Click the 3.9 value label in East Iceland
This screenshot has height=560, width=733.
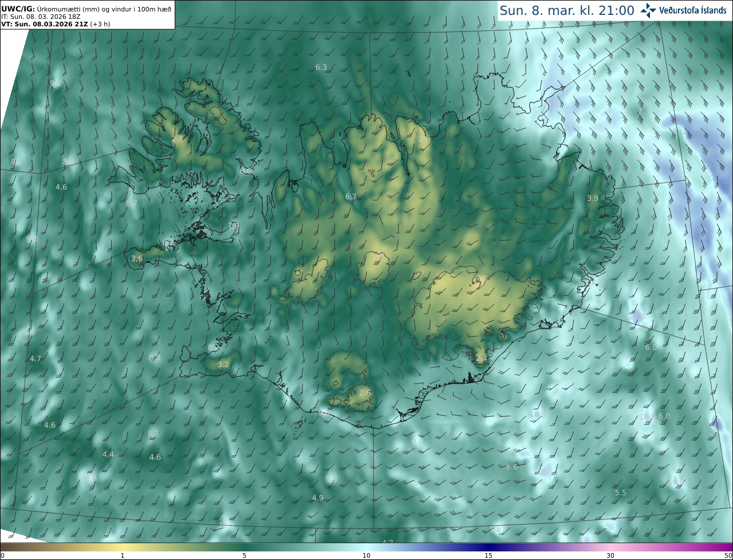point(593,199)
